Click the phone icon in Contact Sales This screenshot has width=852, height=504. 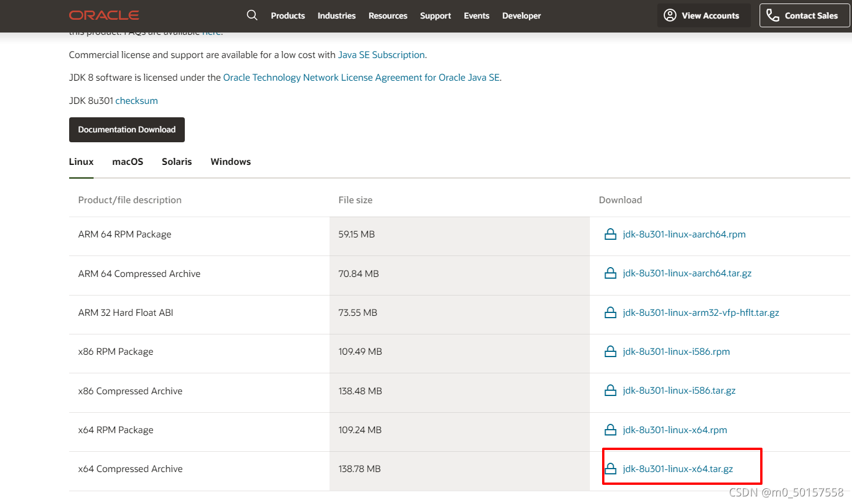pos(773,15)
